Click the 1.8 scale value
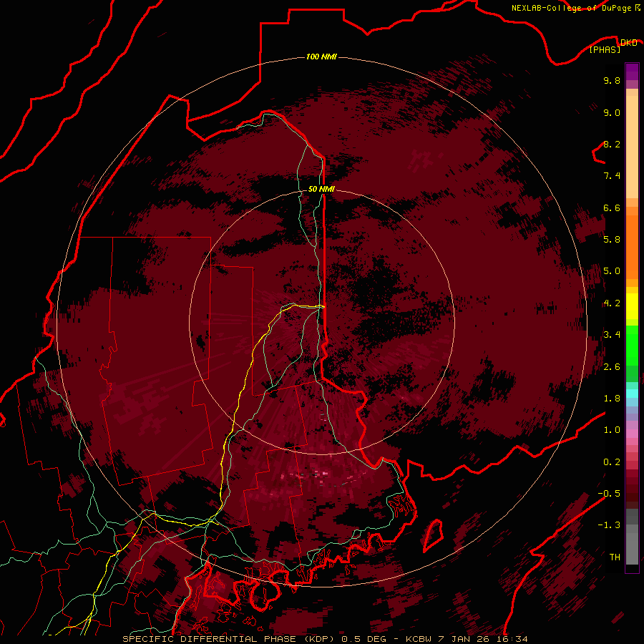The width and height of the screenshot is (644, 644). (x=612, y=399)
